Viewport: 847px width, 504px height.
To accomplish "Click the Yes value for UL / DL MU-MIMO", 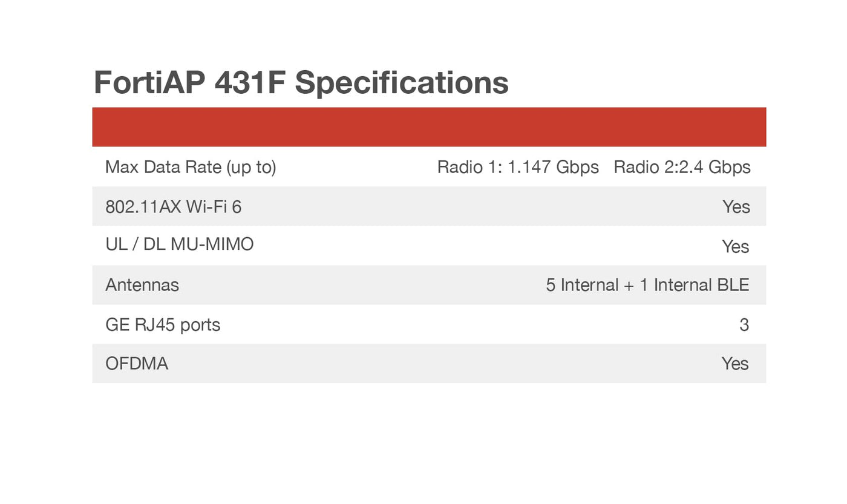I will click(x=736, y=247).
